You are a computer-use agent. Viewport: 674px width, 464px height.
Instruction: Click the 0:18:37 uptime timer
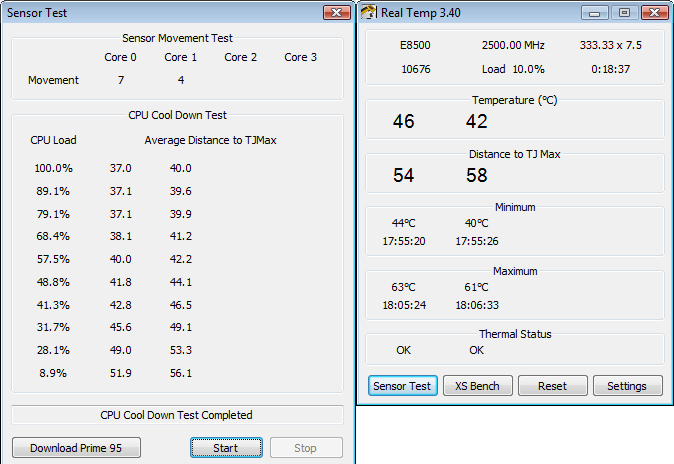click(x=610, y=69)
